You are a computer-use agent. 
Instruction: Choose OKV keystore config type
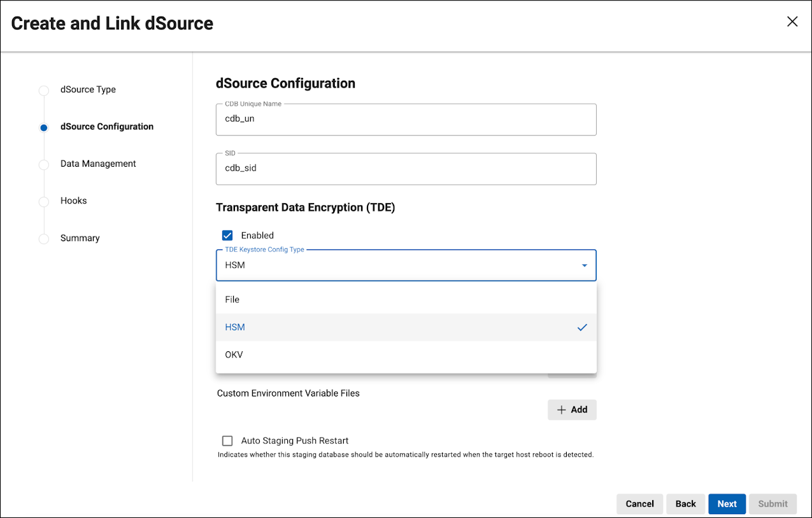click(x=234, y=355)
